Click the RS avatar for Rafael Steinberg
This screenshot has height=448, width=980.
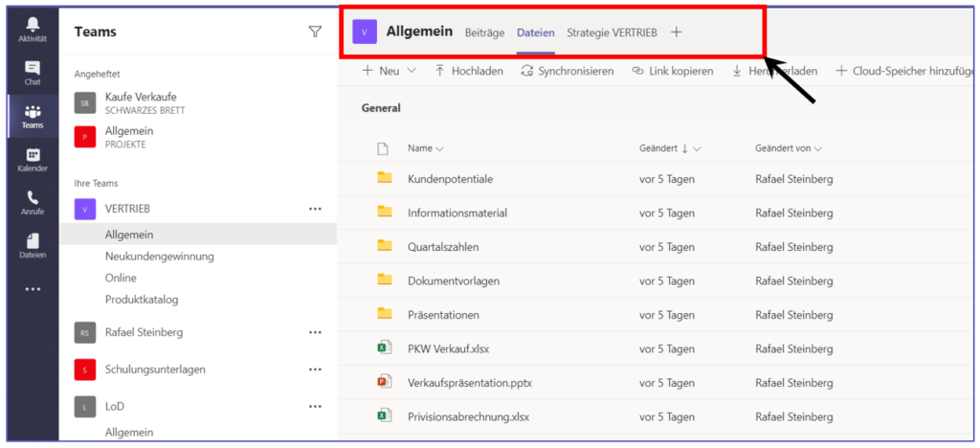[84, 332]
